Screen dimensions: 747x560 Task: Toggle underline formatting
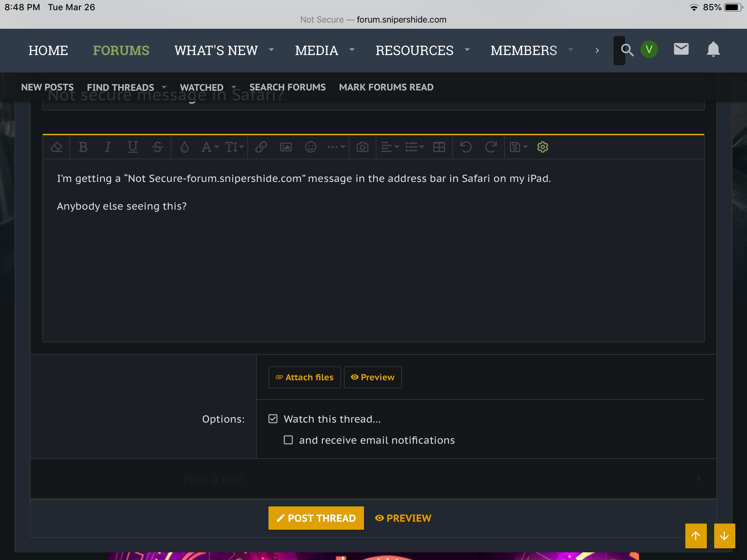132,147
